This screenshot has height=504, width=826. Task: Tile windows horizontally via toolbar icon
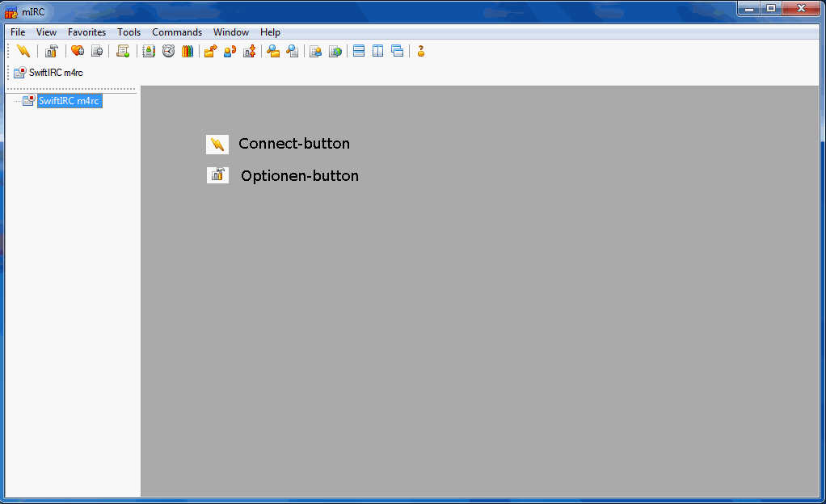[x=359, y=51]
